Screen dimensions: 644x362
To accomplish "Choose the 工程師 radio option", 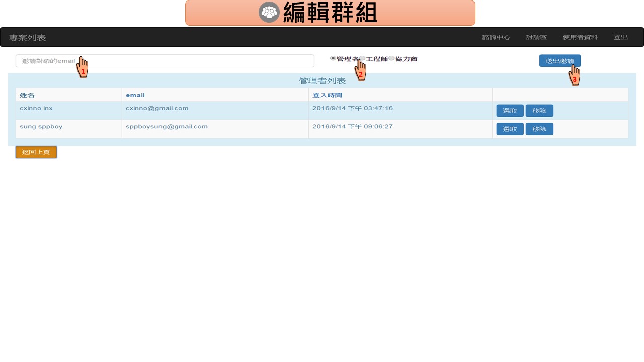I will (363, 59).
